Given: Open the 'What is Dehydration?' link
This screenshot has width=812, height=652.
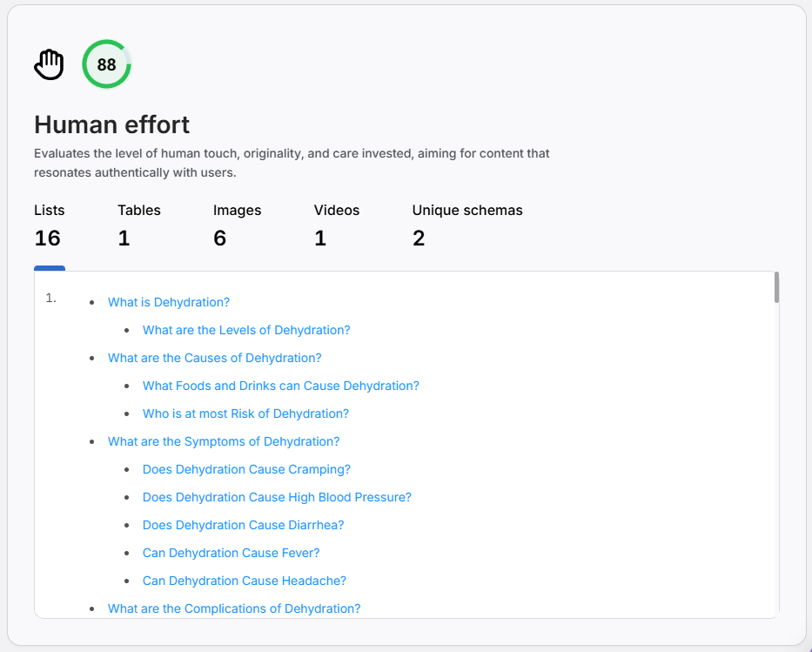Looking at the screenshot, I should 169,302.
